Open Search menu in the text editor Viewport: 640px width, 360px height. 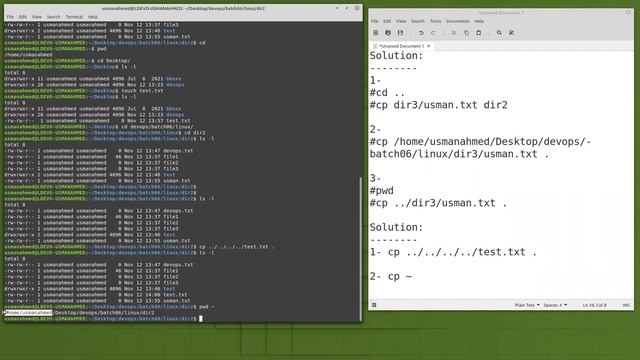click(418, 21)
